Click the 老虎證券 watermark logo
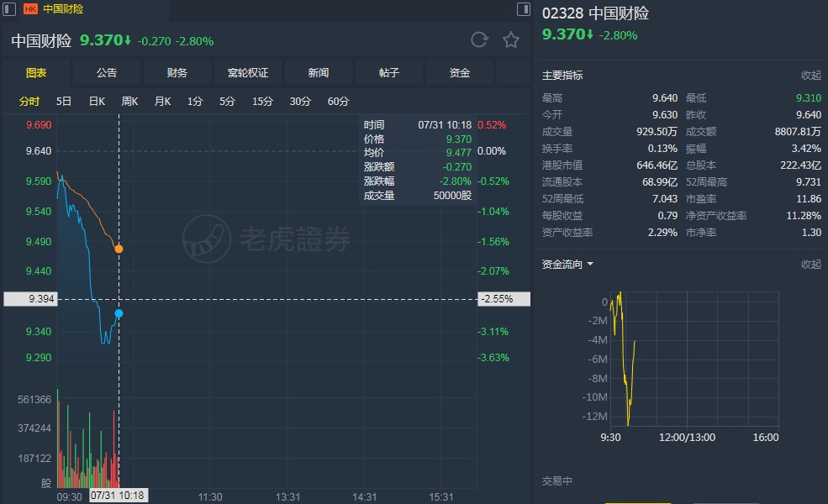This screenshot has width=828, height=504. click(267, 239)
